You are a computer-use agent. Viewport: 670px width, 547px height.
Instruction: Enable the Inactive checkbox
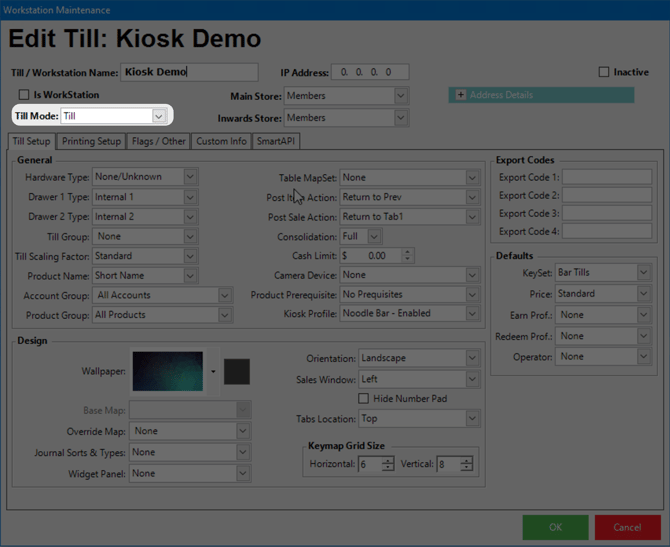(x=604, y=72)
